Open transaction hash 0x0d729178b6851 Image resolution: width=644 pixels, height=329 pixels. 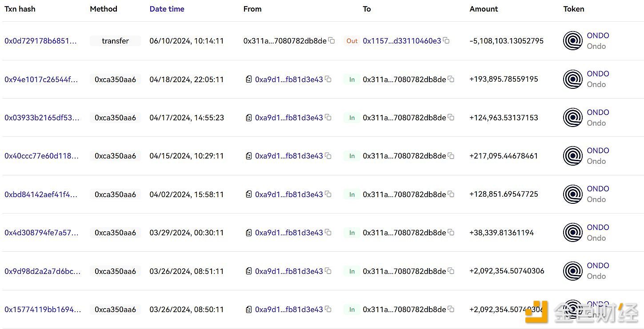tap(40, 41)
